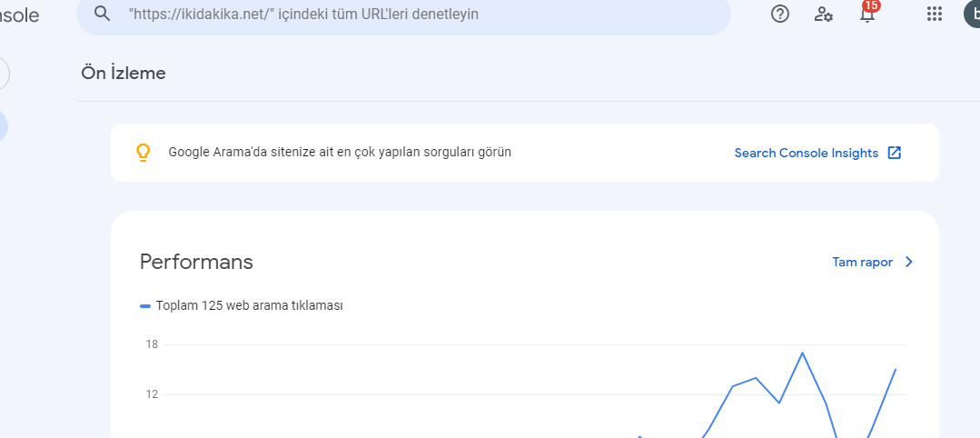Click the 12 axis label on chart
Viewport: 980px width, 438px height.
pyautogui.click(x=152, y=394)
